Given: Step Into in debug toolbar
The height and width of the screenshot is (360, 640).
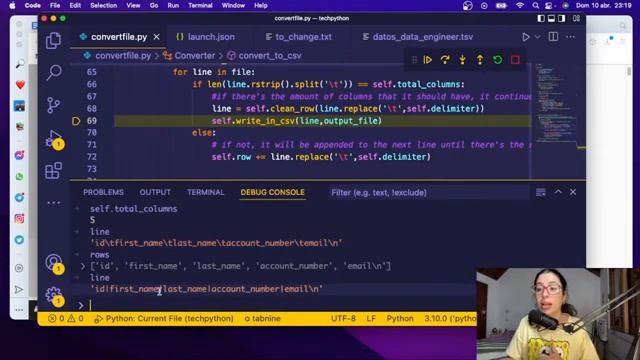Looking at the screenshot, I should coord(462,60).
